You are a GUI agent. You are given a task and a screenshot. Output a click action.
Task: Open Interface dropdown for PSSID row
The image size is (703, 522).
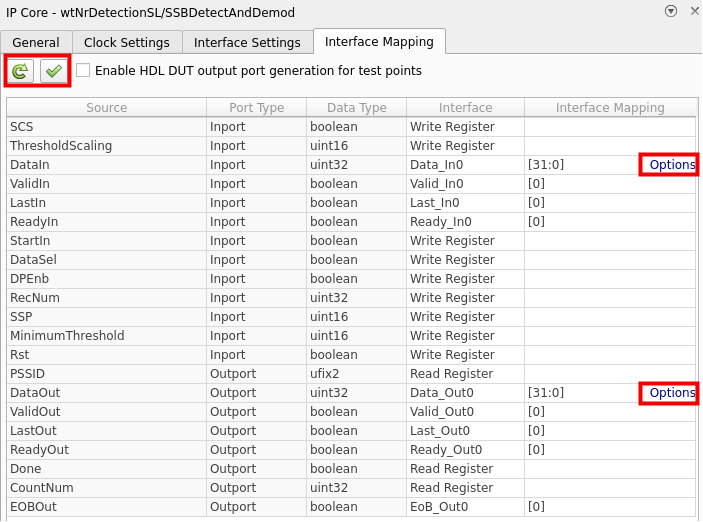pyautogui.click(x=465, y=374)
